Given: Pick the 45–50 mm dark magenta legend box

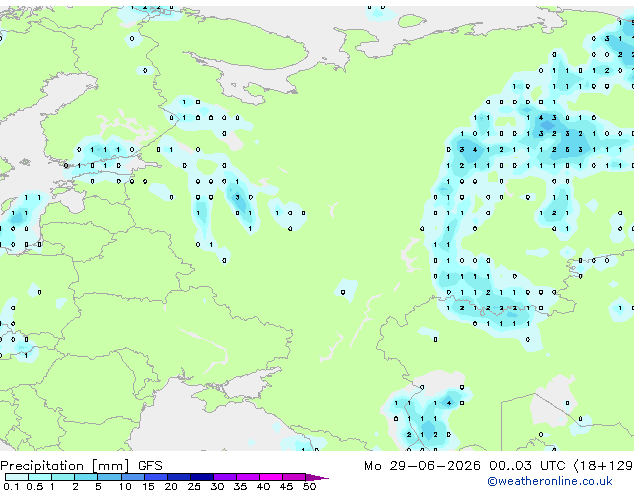Looking at the screenshot, I should point(294,477).
